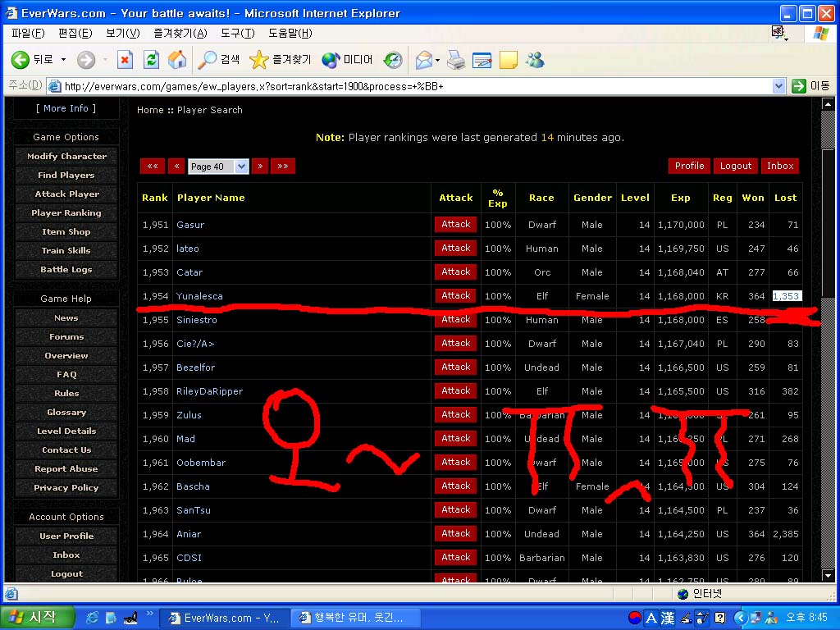840x630 pixels.
Task: Click the vertical scrollbar down arrow
Action: point(828,576)
